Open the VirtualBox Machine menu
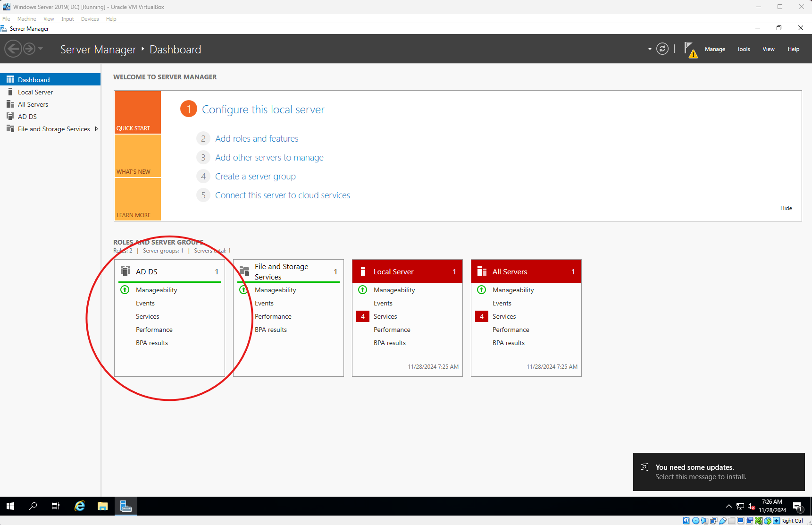Image resolution: width=812 pixels, height=525 pixels. (x=26, y=19)
